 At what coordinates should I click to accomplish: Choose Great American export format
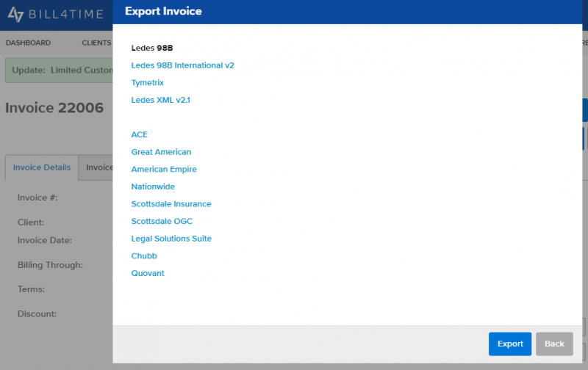coord(161,152)
